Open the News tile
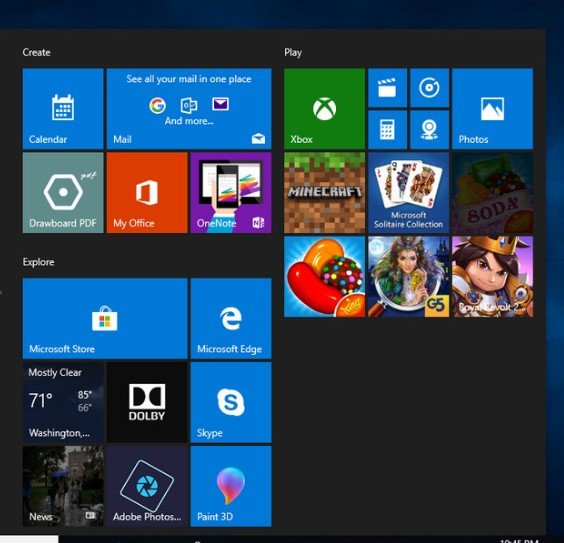Image resolution: width=564 pixels, height=543 pixels. tap(63, 486)
